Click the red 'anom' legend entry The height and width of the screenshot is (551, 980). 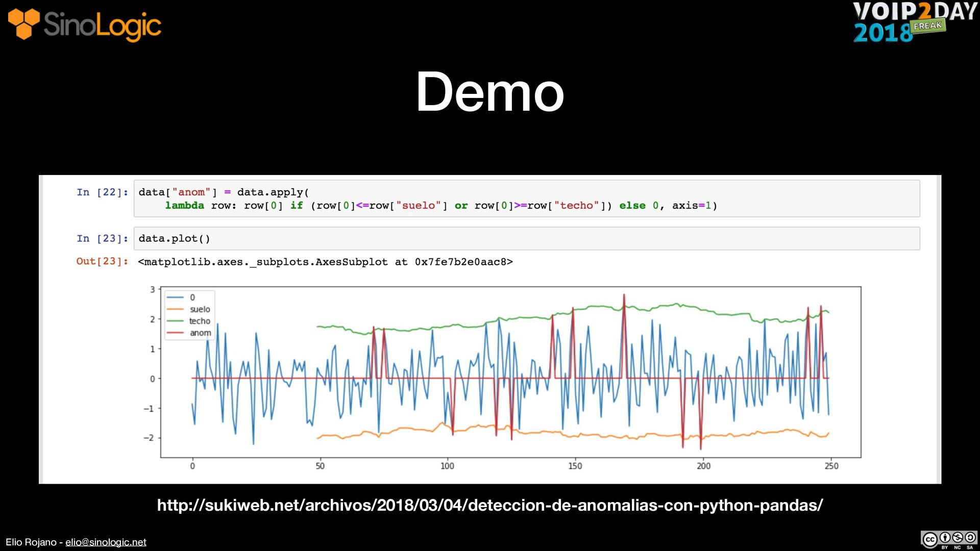pos(200,333)
